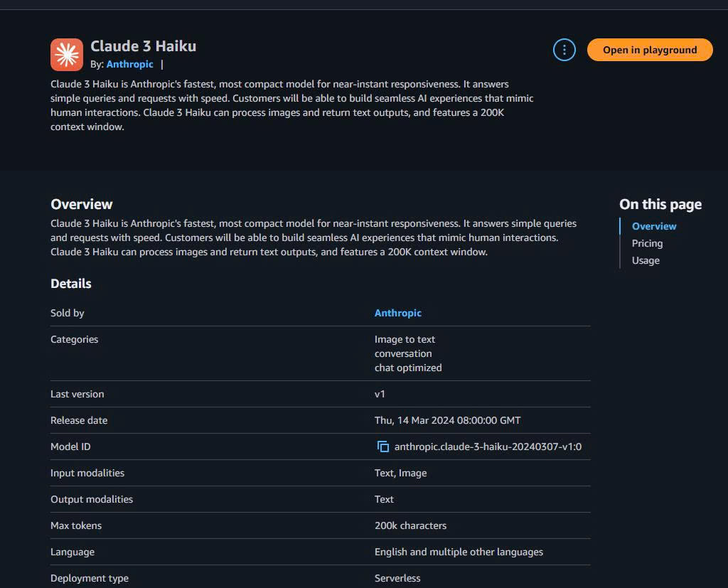Viewport: 728px width, 588px height.
Task: Jump to Overview in On this page
Action: click(653, 226)
